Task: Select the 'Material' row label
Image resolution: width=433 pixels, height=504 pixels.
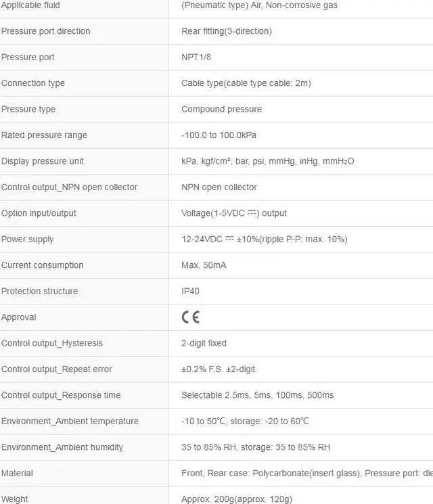Action: (17, 473)
